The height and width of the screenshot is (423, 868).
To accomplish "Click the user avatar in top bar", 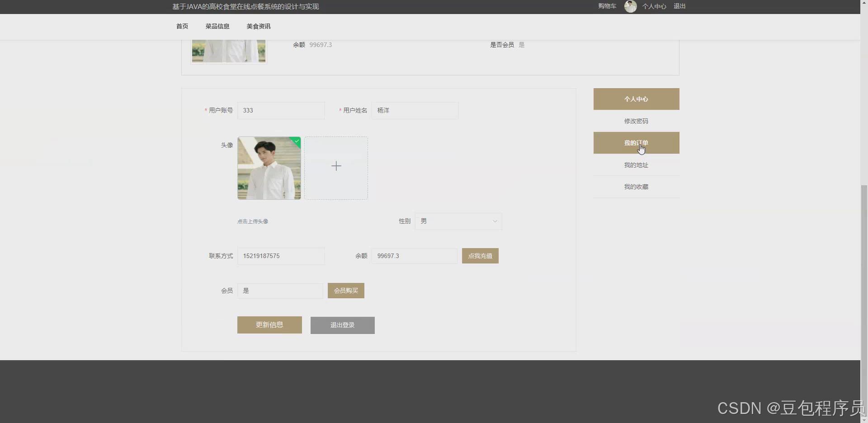I will pos(630,6).
